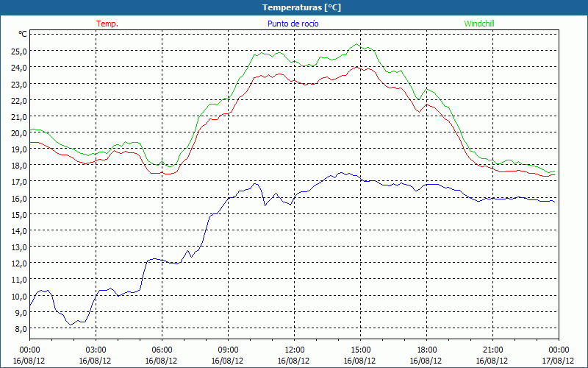Screen dimensions: 588x368
Task: Click the 18:00 time axis label
Action: click(427, 350)
